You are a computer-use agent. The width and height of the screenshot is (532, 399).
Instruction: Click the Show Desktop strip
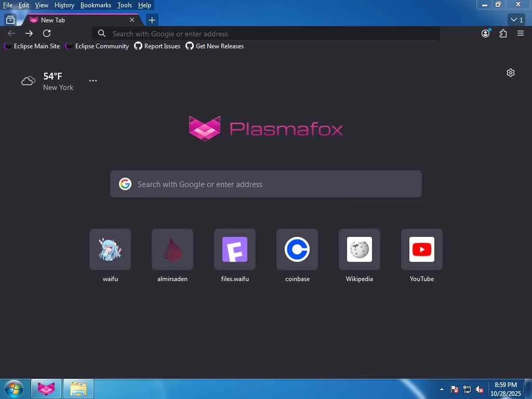click(528, 389)
